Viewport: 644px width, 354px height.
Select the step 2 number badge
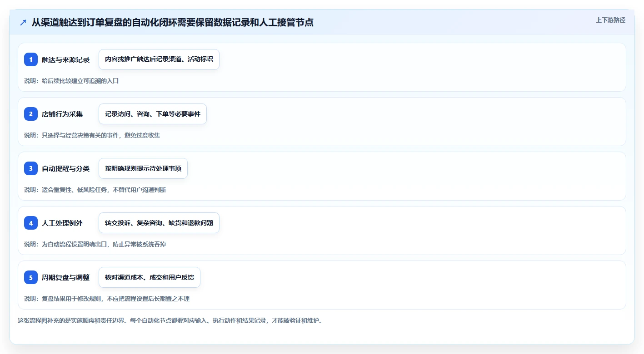[31, 114]
